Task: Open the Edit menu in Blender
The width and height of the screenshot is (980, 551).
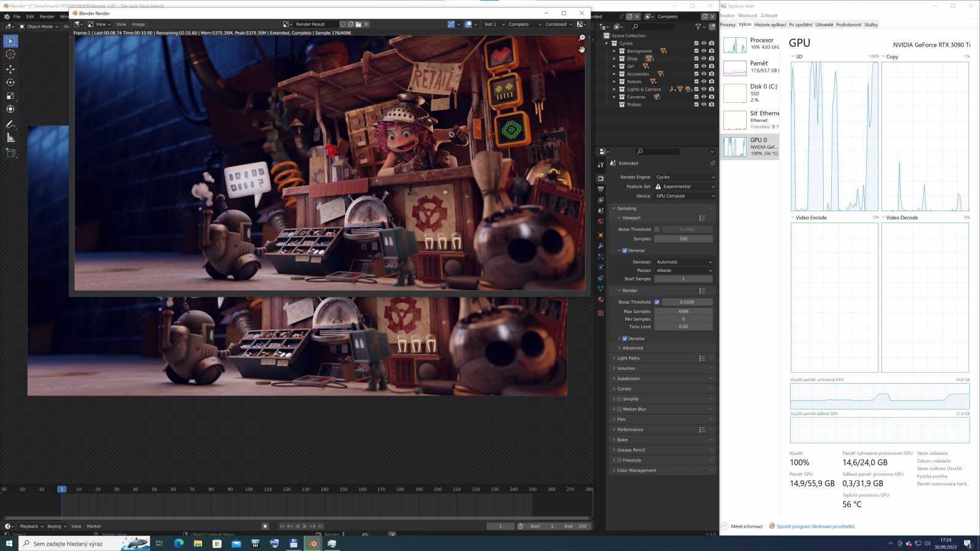Action: pos(30,17)
